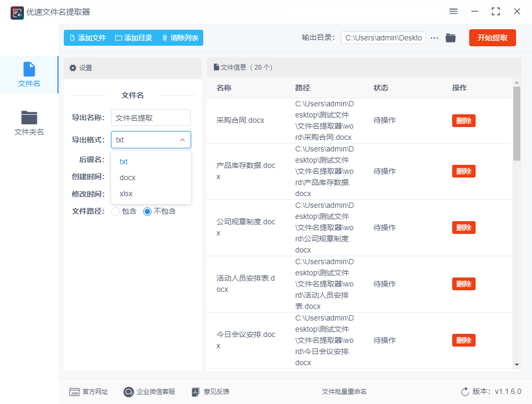Click the file list scroll down arrow
Viewport: 532px width, 404px height.
tap(517, 365)
